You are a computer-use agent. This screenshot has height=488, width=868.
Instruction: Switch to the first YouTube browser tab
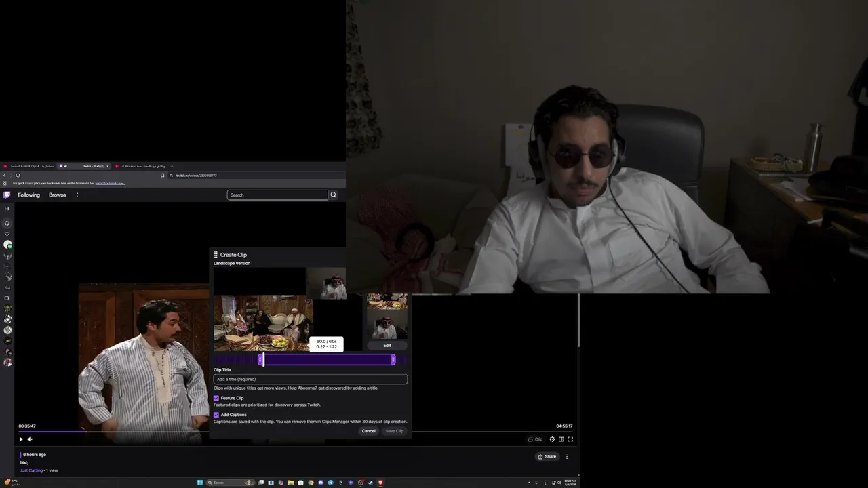point(28,166)
